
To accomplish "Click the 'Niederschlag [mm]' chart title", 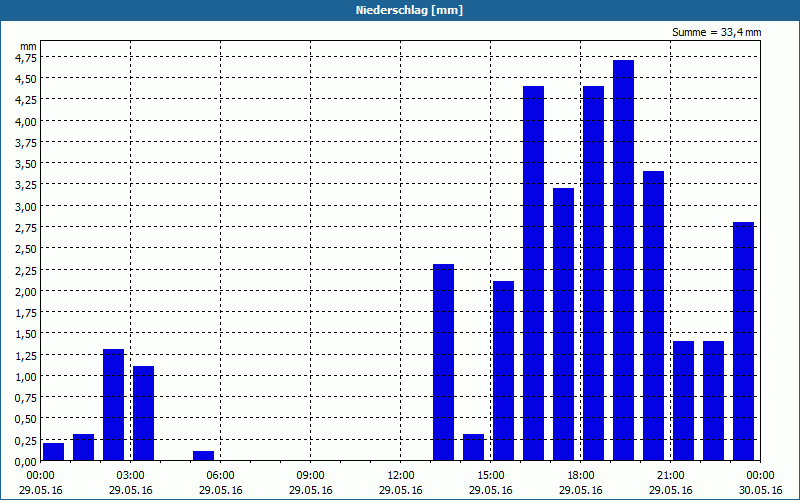I will (409, 10).
